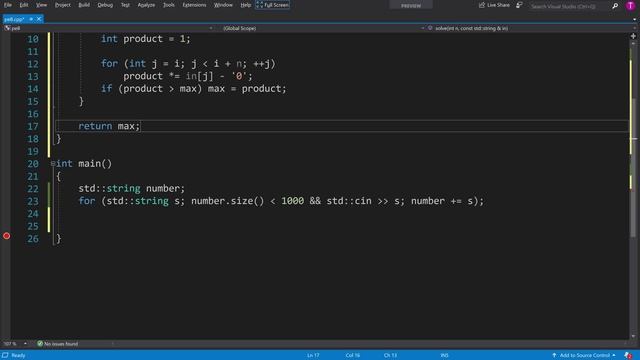This screenshot has height=360, width=640.
Task: Open the Help menu
Action: tap(245, 5)
